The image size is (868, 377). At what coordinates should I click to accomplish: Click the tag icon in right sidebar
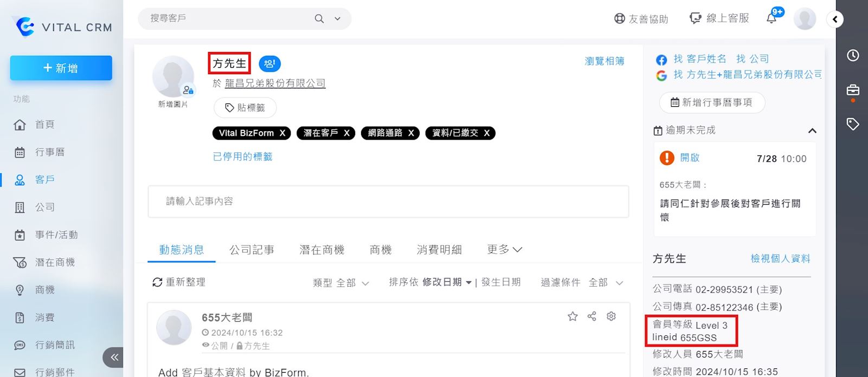click(x=853, y=124)
